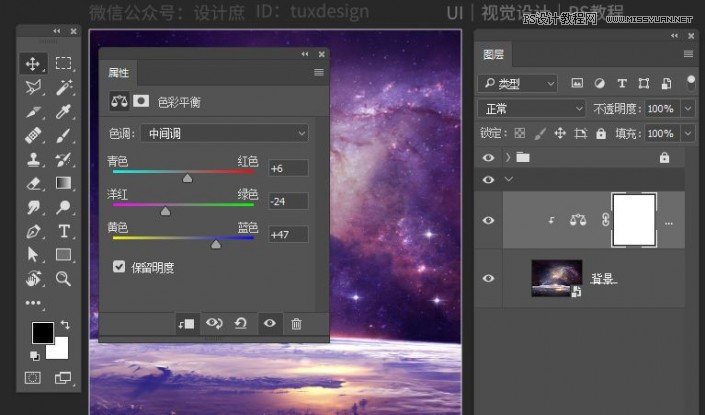Select the Rectangular Marquee tool
Viewport: 705px width, 415px height.
tap(63, 63)
